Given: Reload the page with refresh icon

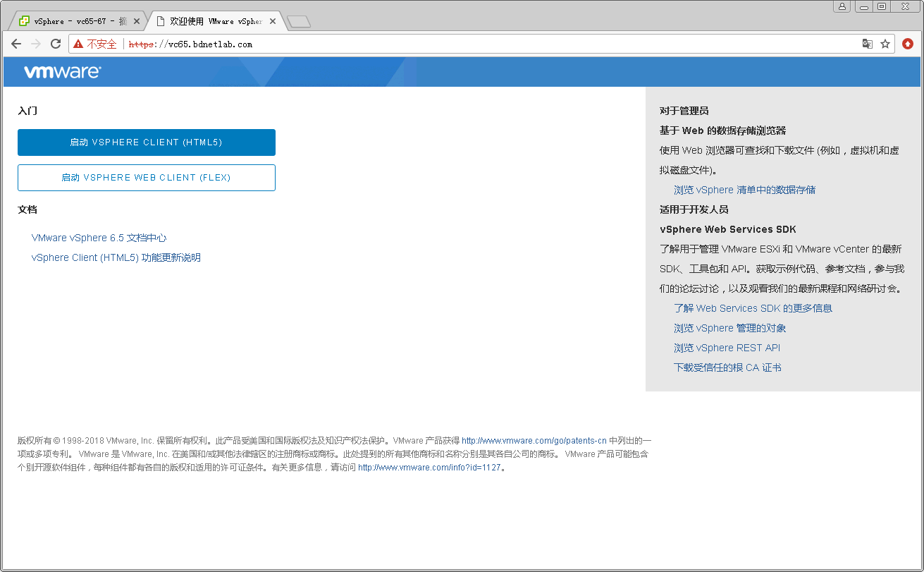Looking at the screenshot, I should 56,44.
